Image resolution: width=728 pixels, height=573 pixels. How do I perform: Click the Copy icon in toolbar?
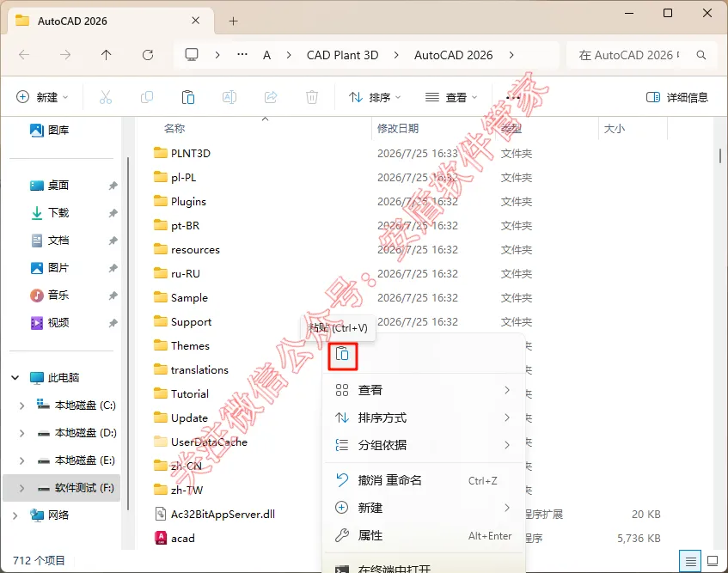pos(147,97)
